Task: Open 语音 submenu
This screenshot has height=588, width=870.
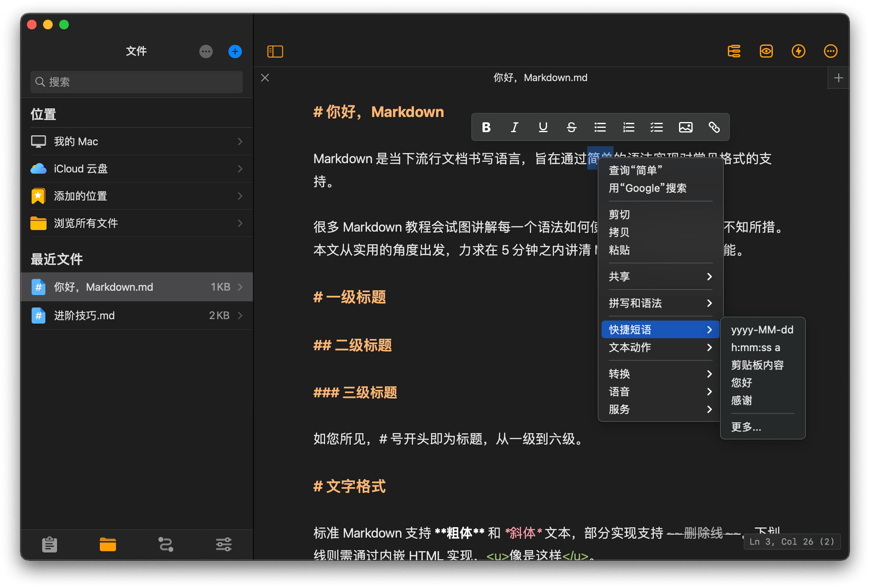Action: 660,391
